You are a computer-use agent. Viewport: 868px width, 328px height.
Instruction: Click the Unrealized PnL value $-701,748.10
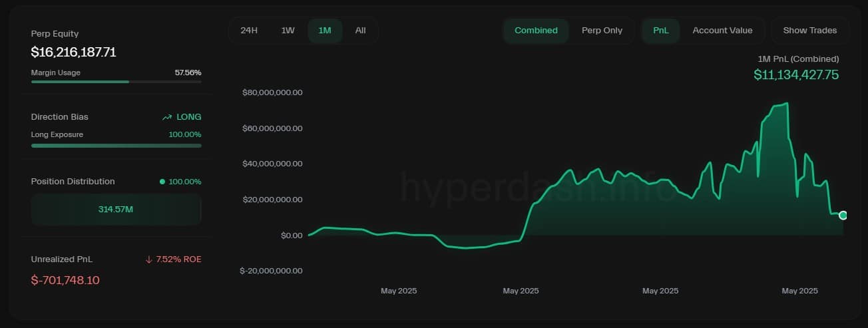point(65,280)
